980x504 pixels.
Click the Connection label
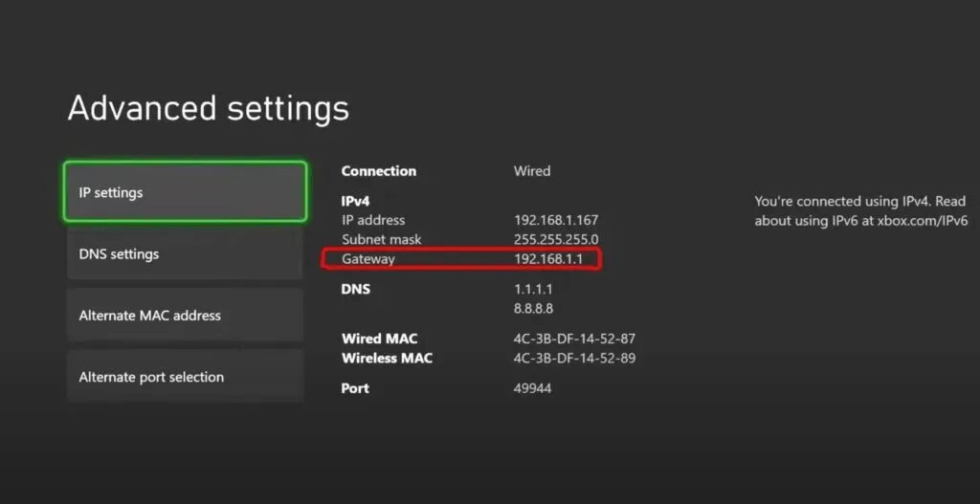click(x=379, y=171)
